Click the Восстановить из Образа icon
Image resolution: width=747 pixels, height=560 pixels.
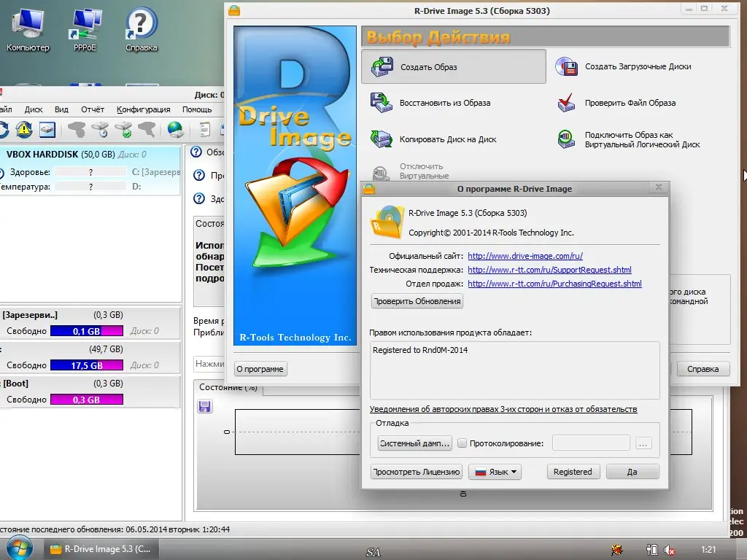382,103
